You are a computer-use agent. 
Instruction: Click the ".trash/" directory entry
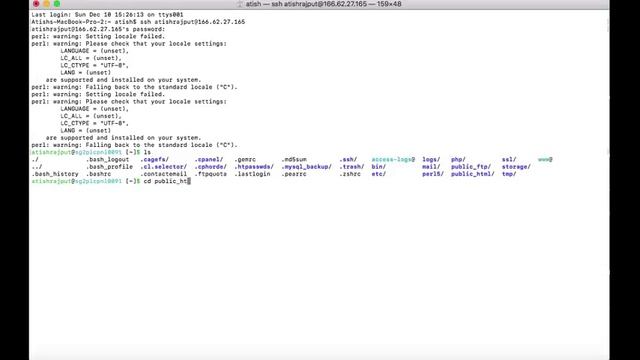(352, 167)
